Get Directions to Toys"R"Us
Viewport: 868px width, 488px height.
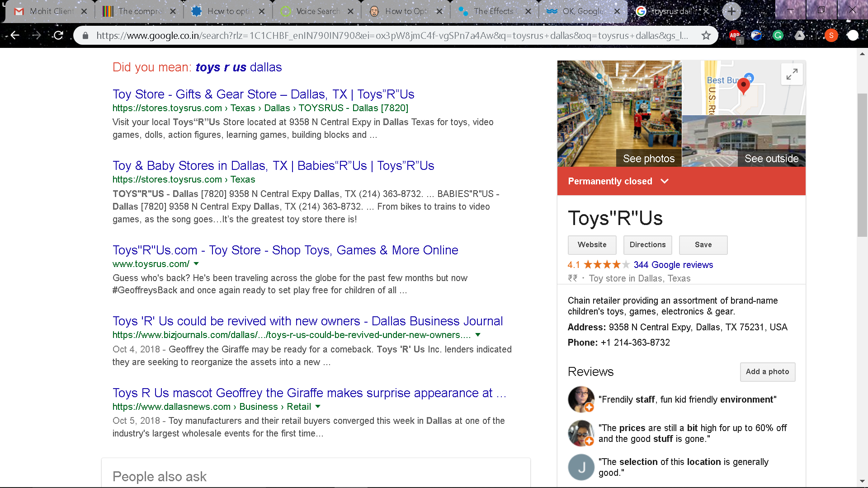(x=647, y=245)
